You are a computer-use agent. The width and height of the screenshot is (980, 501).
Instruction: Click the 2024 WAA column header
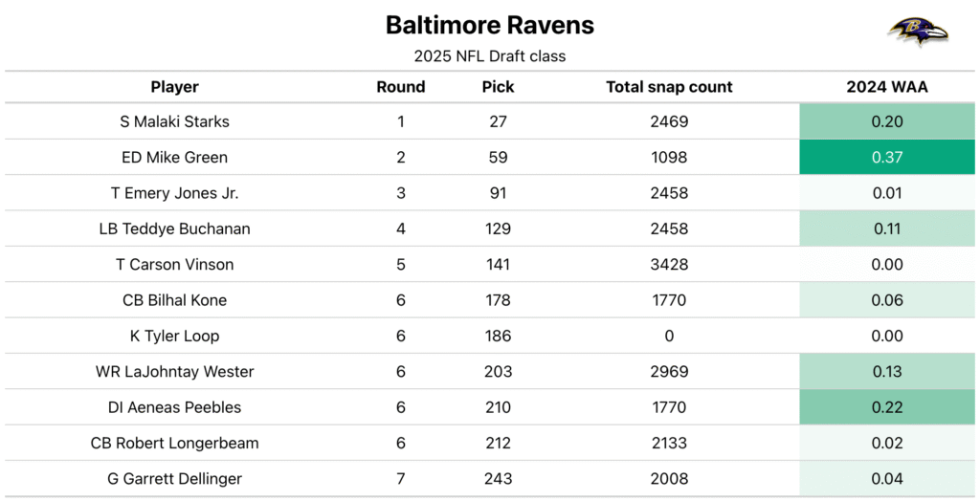point(887,87)
